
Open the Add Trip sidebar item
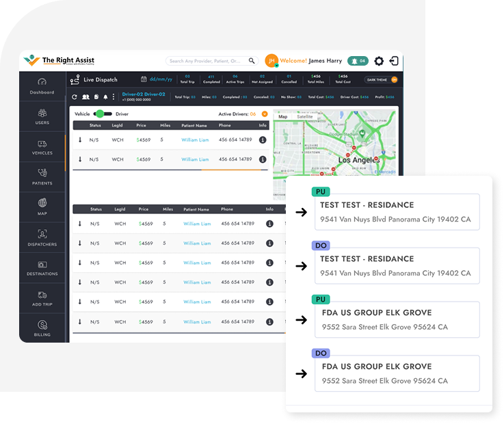pos(42,298)
